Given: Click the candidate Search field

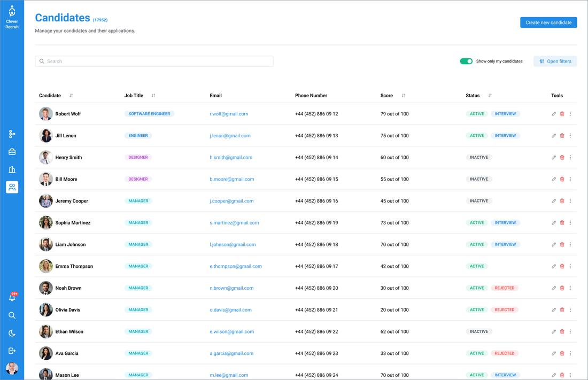Looking at the screenshot, I should pos(154,61).
